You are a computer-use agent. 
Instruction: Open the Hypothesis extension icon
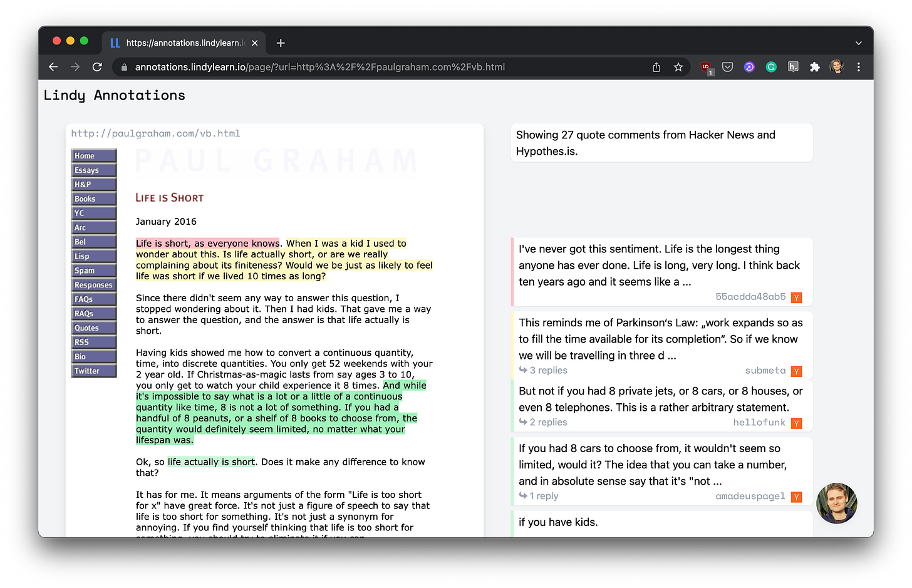coord(793,67)
